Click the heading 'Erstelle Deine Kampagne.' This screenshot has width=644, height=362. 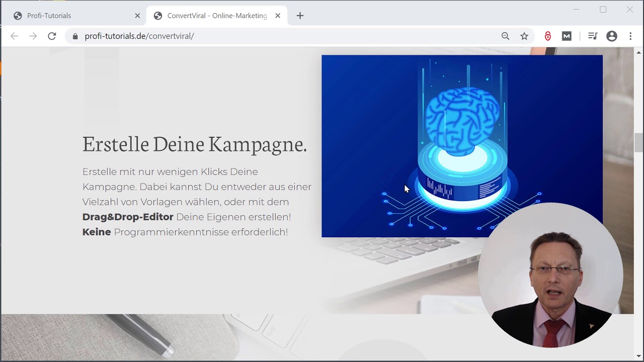[195, 144]
